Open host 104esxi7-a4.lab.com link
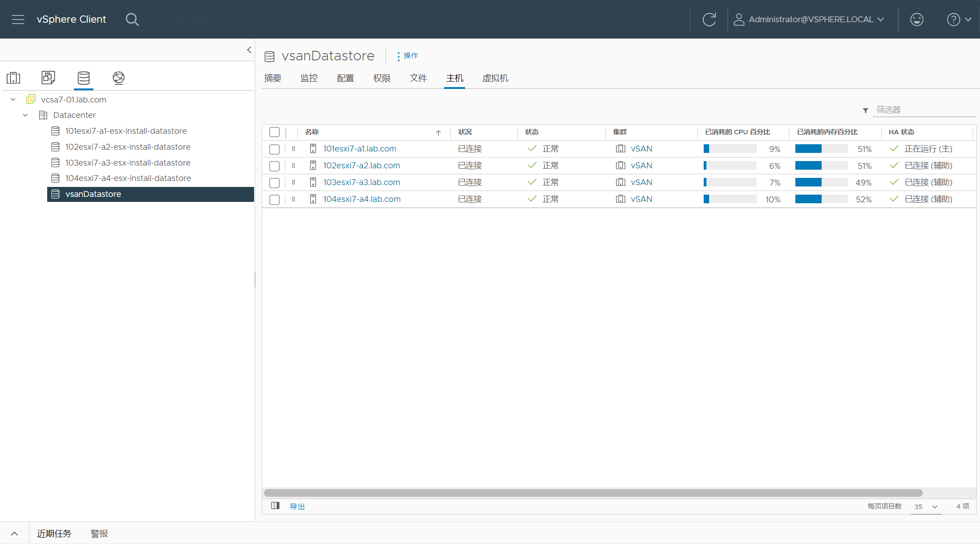The image size is (980, 544). coord(362,199)
